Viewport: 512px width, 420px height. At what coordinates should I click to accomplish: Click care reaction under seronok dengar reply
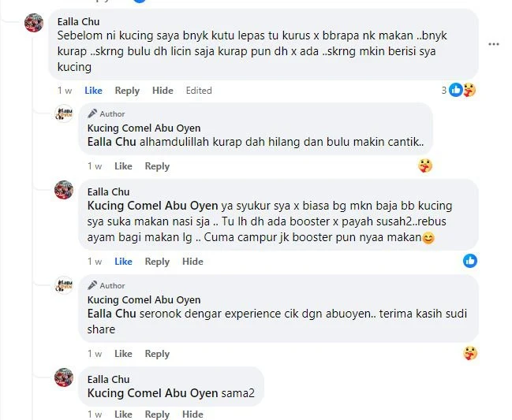470,353
